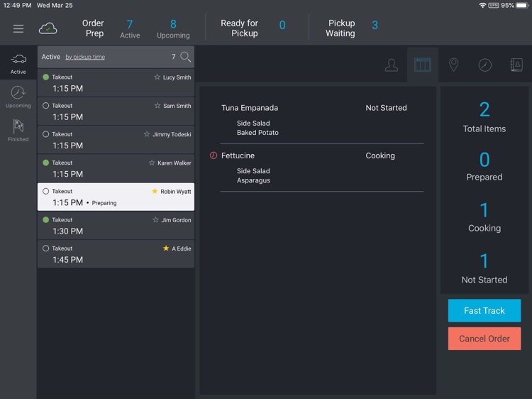
Task: Open the search magnifier in Active list
Action: 186,57
